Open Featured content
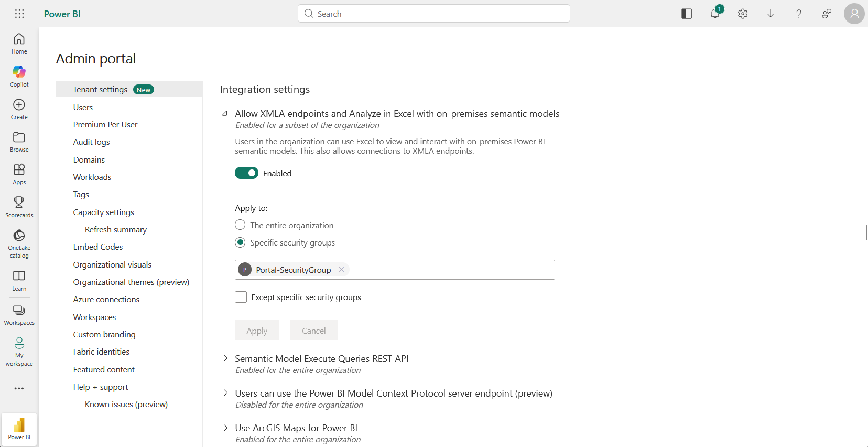 (104, 370)
